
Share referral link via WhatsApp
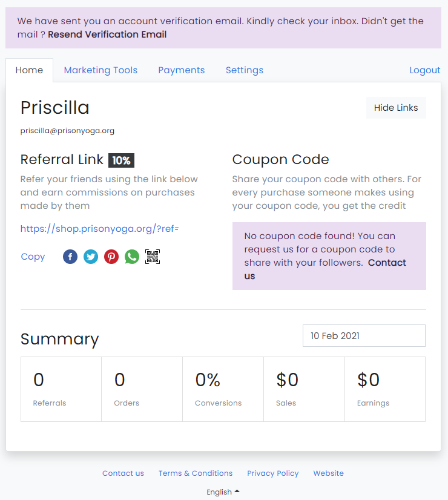tap(132, 257)
